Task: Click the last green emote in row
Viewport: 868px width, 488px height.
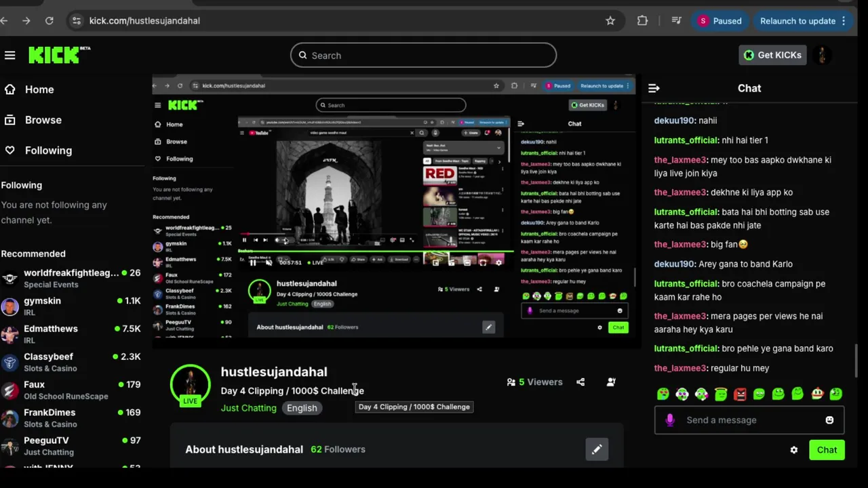Action: 836,394
